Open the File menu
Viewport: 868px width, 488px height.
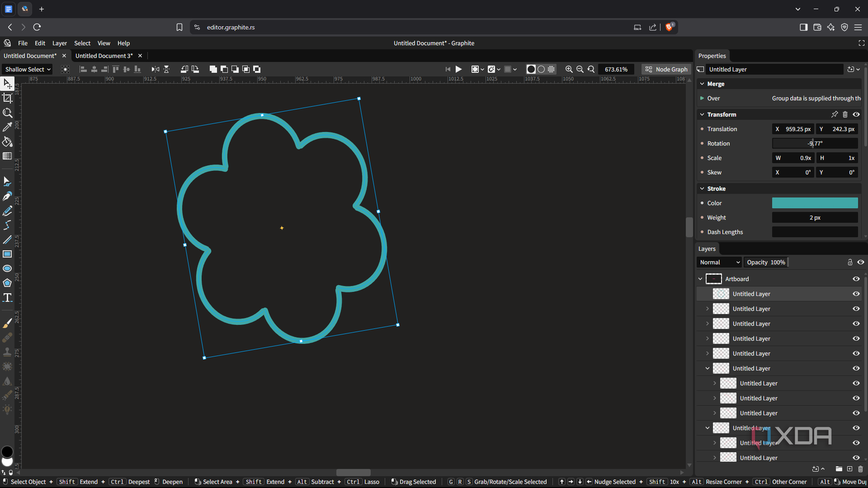23,43
